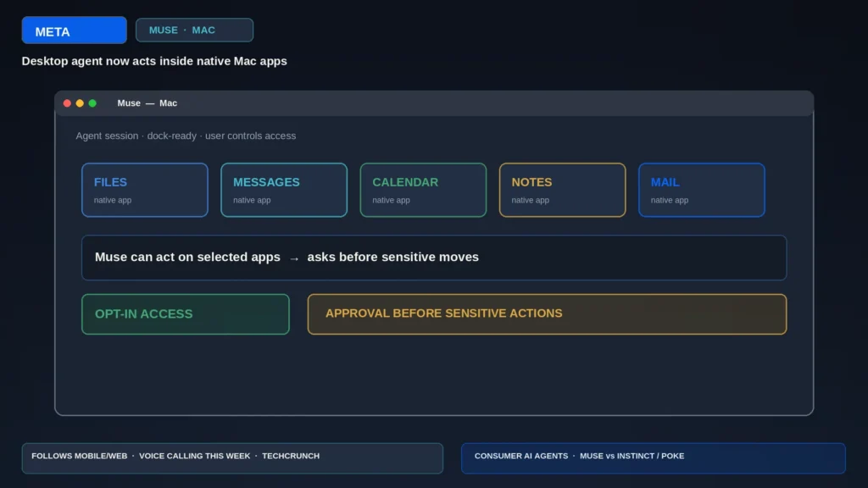Viewport: 868px width, 488px height.
Task: Click the arrow in the Muse banner
Action: 294,258
